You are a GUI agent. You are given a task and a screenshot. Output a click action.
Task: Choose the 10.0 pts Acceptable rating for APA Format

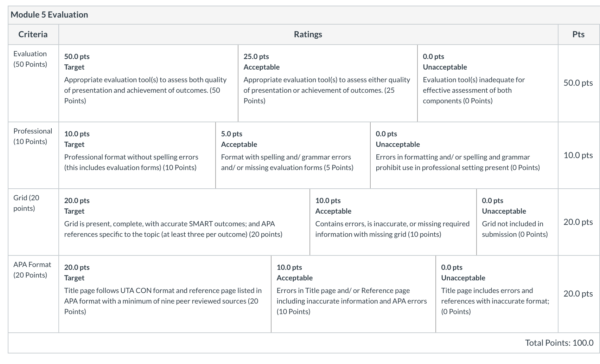[x=353, y=294]
